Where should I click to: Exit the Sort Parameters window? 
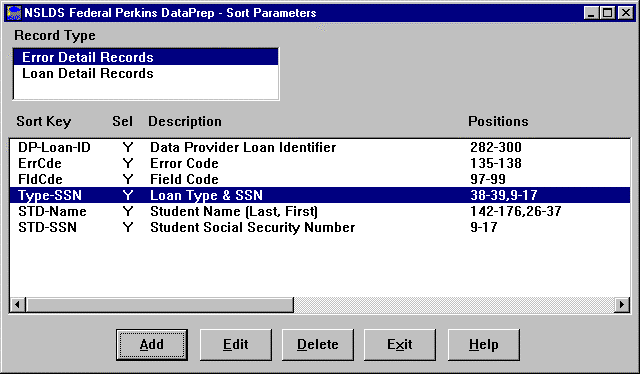tap(400, 345)
